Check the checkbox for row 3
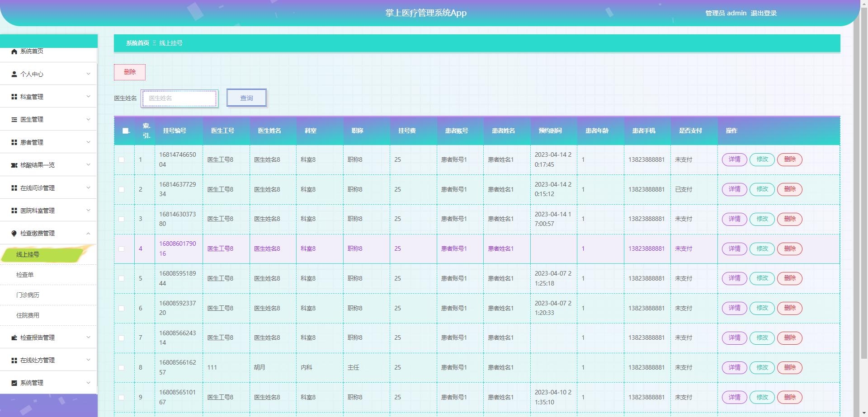The height and width of the screenshot is (417, 868). coord(122,219)
